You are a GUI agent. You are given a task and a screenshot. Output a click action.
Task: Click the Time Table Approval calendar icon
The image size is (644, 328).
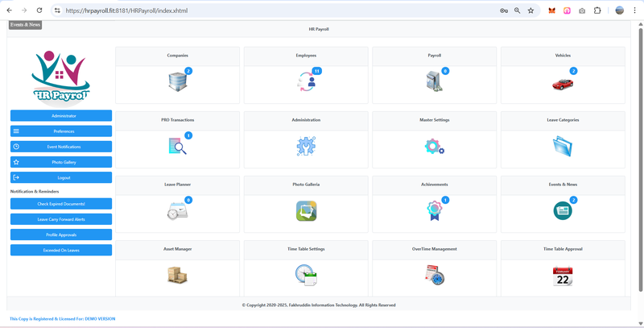tap(563, 276)
